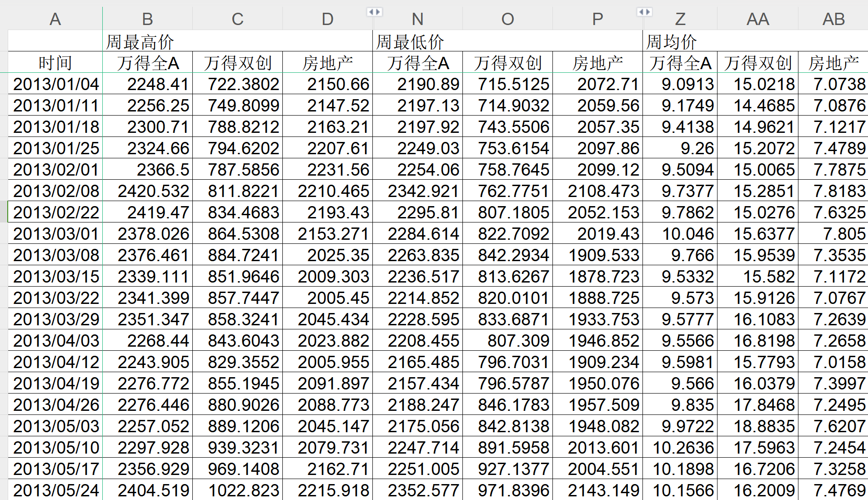The image size is (868, 500).
Task: Select cell with value 2263.835
Action: click(x=417, y=255)
